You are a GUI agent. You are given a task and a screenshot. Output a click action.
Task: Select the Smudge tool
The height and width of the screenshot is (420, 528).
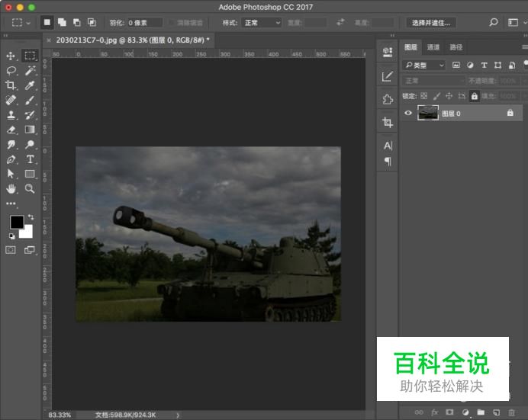tap(11, 145)
